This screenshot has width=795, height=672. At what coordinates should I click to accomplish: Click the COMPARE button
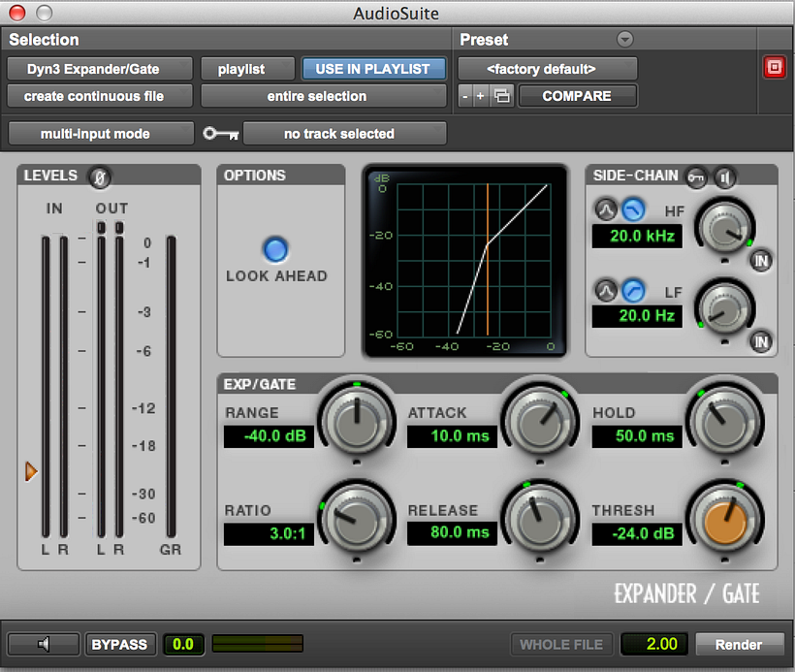coord(578,96)
